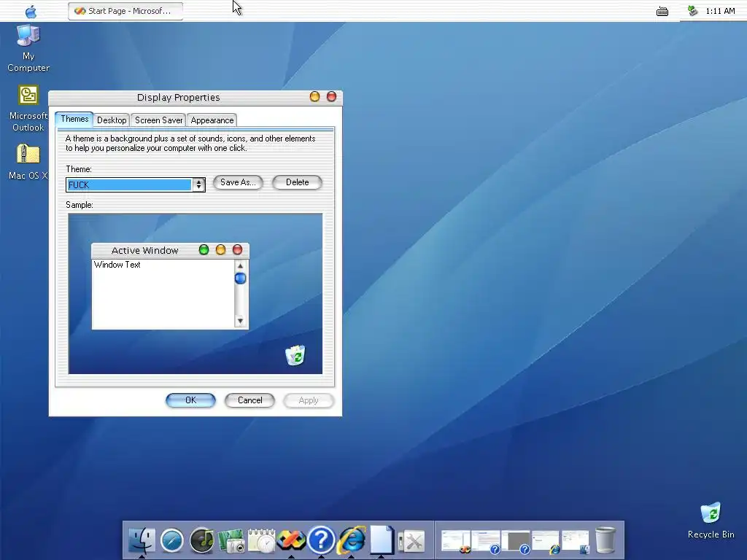Close Display Properties with red button

click(x=332, y=97)
